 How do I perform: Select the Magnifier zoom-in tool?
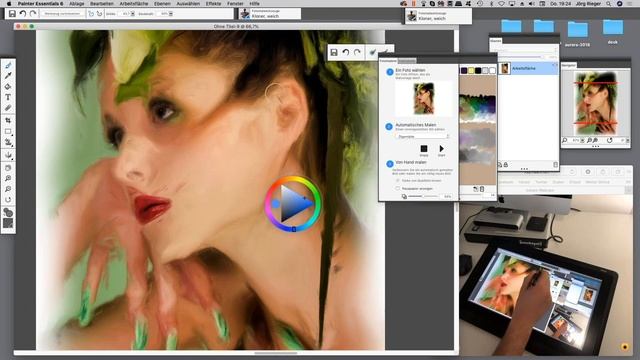pyautogui.click(x=8, y=178)
